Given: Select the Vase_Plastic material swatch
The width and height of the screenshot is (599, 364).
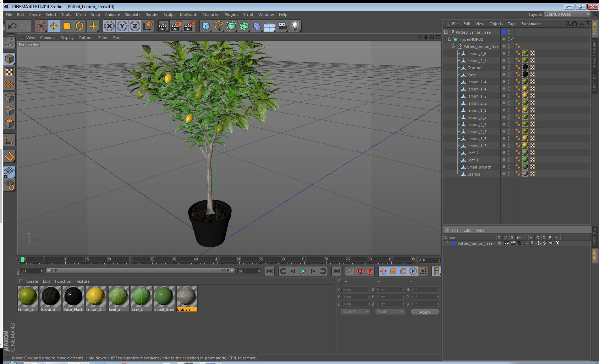Looking at the screenshot, I should (73, 299).
